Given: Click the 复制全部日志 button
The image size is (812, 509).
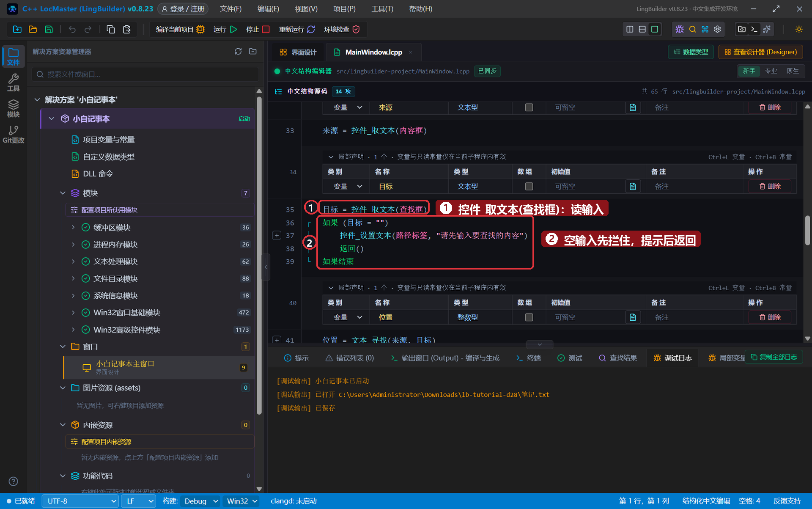Looking at the screenshot, I should point(774,357).
